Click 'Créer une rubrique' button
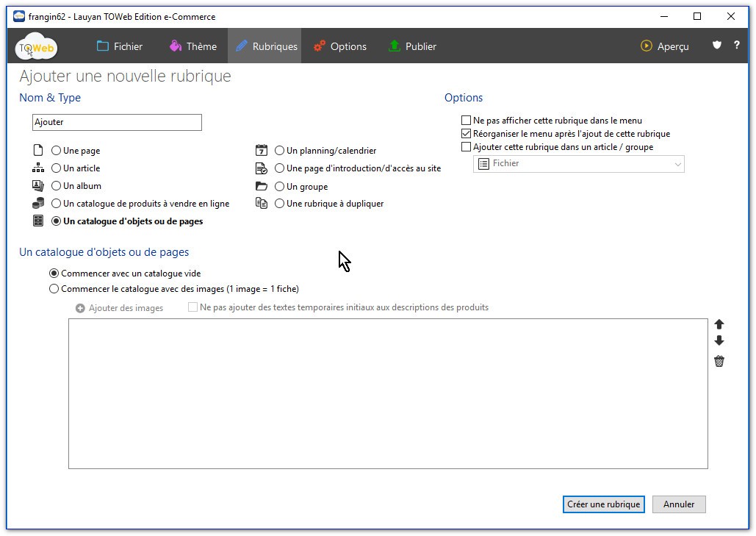 (604, 504)
